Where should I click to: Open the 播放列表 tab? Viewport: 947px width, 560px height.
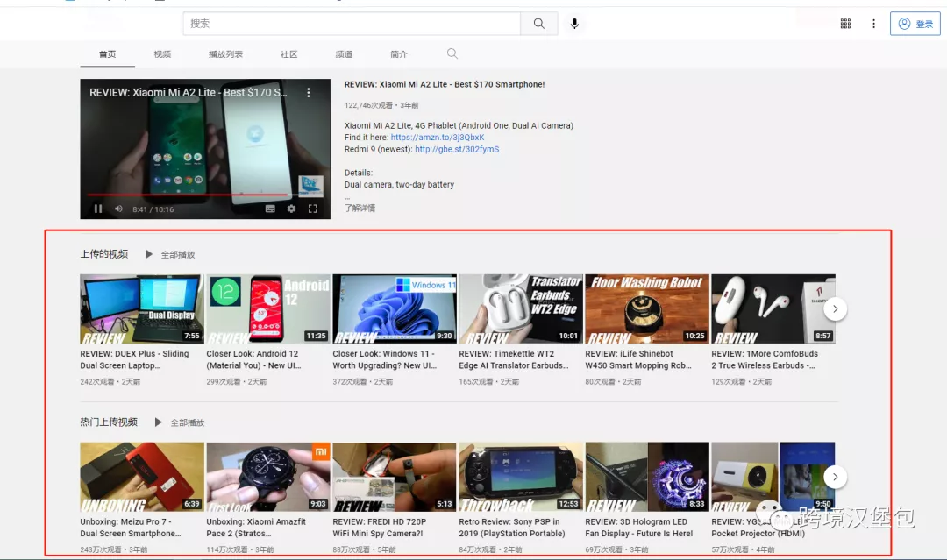pyautogui.click(x=225, y=54)
